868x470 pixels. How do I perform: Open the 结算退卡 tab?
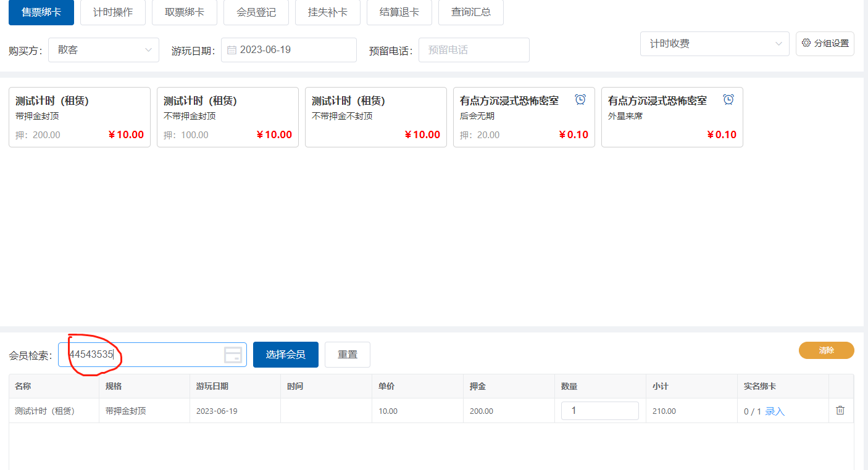click(399, 12)
